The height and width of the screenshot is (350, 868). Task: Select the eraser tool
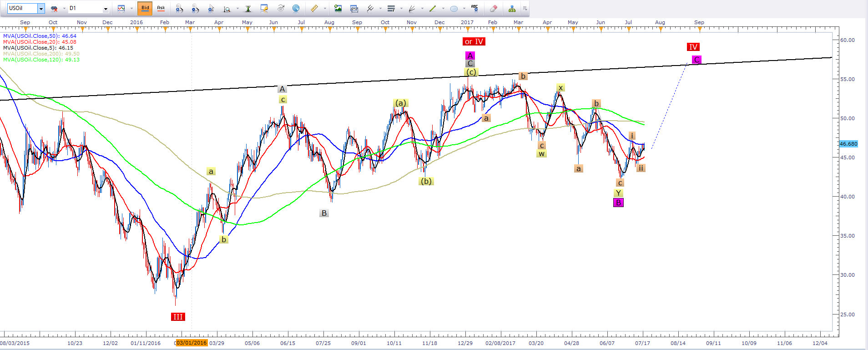(x=494, y=8)
